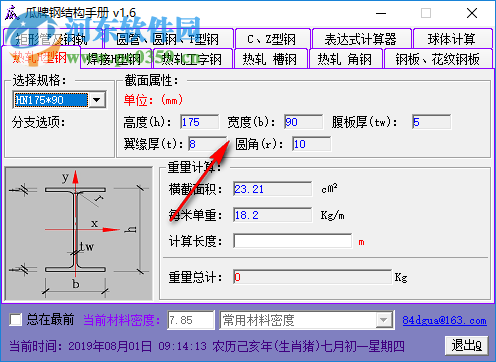Click the material density field 7.85

[x=191, y=320]
